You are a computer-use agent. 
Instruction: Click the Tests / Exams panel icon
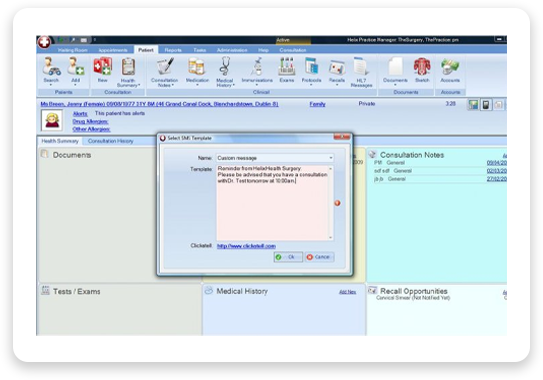point(45,290)
